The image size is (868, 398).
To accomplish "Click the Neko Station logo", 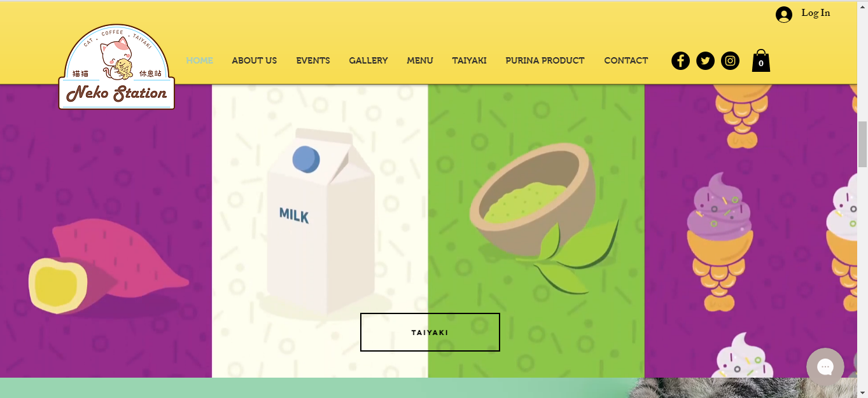I will tap(116, 67).
